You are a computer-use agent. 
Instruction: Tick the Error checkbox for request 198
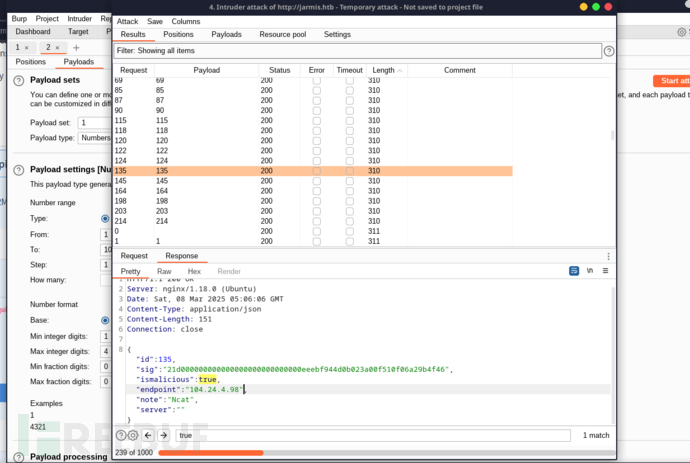(316, 201)
